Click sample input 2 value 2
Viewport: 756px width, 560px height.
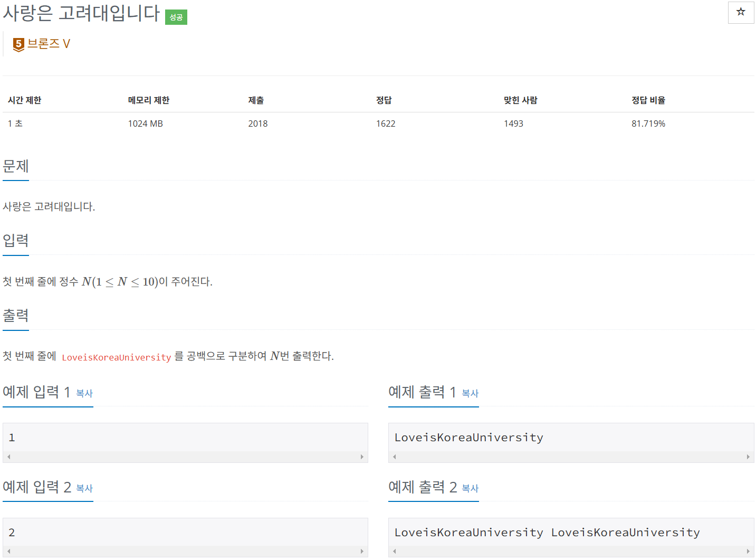pyautogui.click(x=12, y=533)
